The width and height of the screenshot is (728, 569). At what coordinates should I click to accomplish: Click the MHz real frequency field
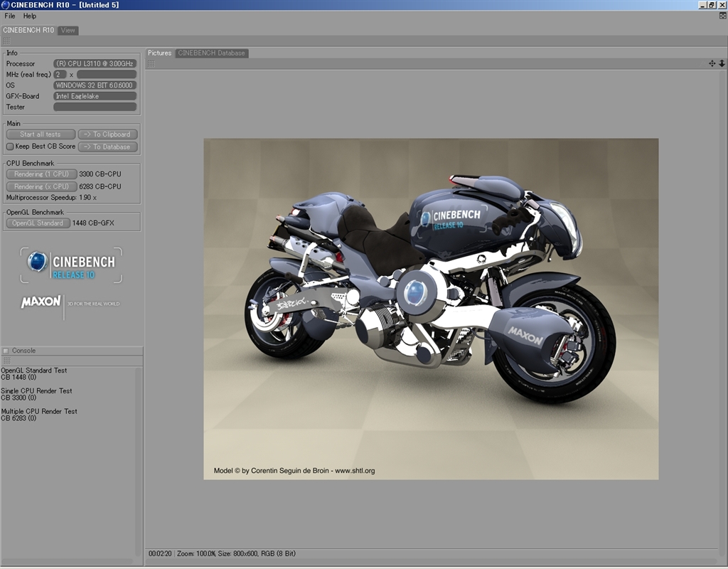[x=107, y=74]
